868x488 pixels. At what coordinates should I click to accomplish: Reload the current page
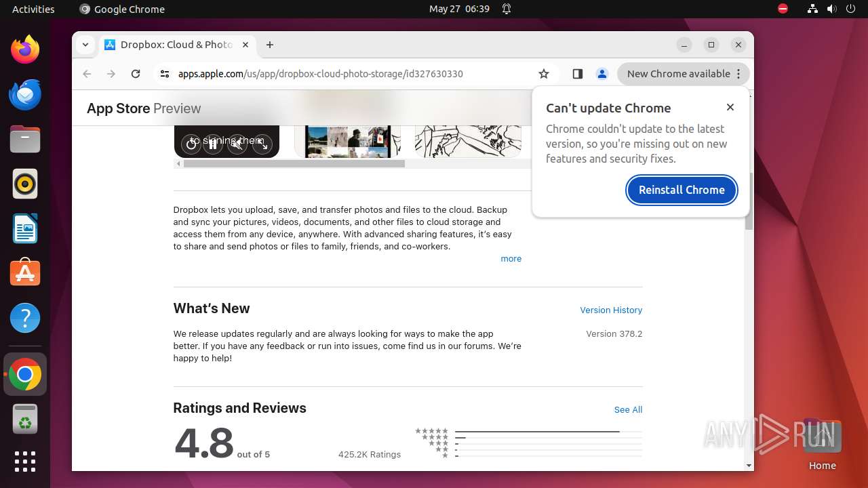(136, 74)
